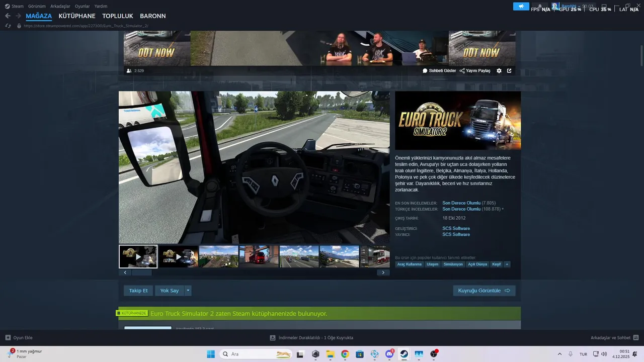Expand tags with the plus button
The image size is (644, 362).
(507, 264)
